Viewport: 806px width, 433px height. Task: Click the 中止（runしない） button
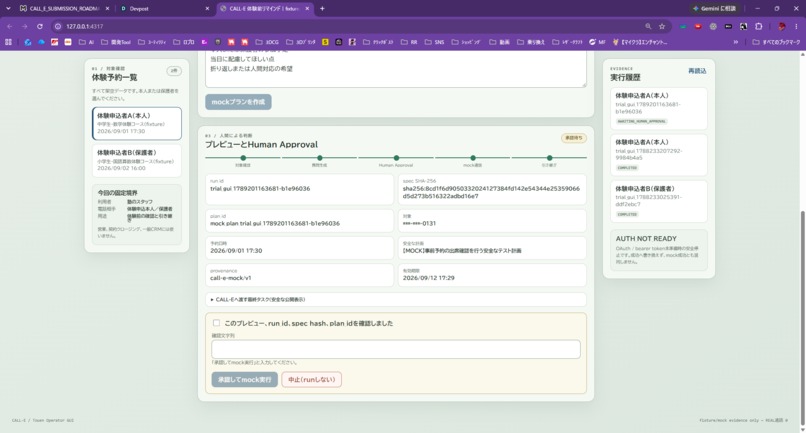312,380
